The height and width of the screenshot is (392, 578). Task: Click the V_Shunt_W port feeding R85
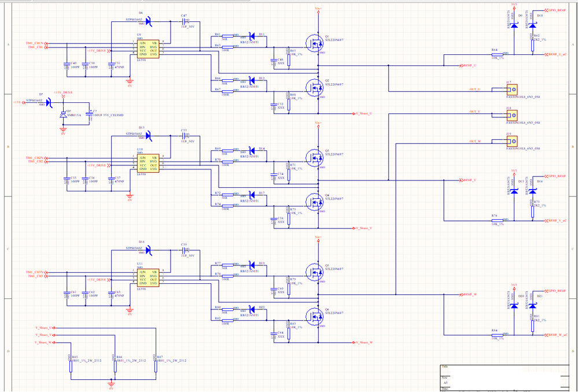point(45,342)
